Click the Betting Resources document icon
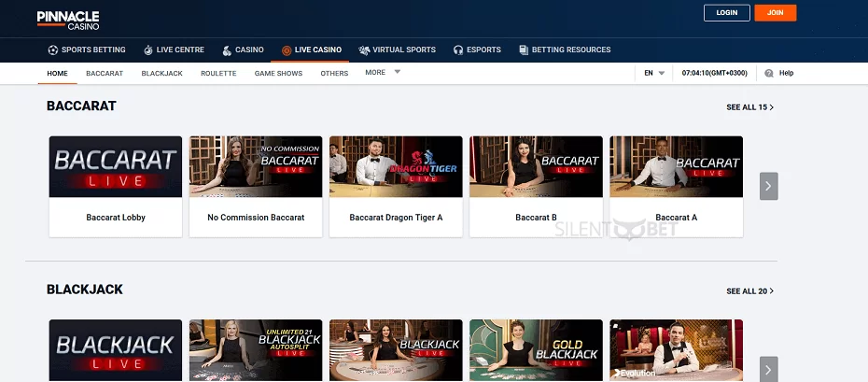 tap(523, 50)
